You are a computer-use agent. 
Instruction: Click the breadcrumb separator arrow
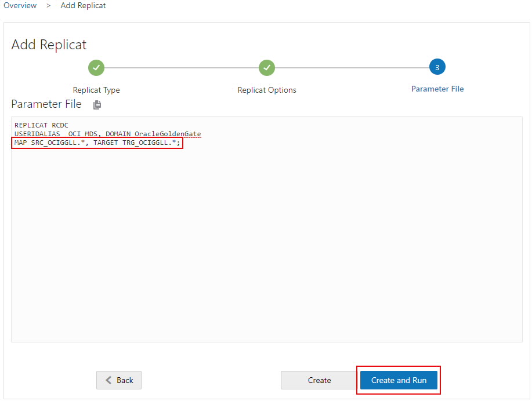(x=48, y=5)
